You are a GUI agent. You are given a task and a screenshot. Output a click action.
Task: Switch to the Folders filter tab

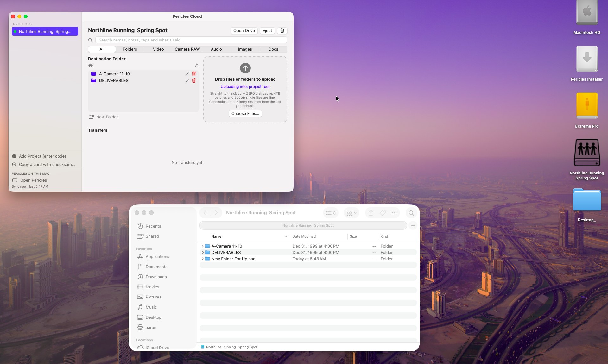coord(130,49)
